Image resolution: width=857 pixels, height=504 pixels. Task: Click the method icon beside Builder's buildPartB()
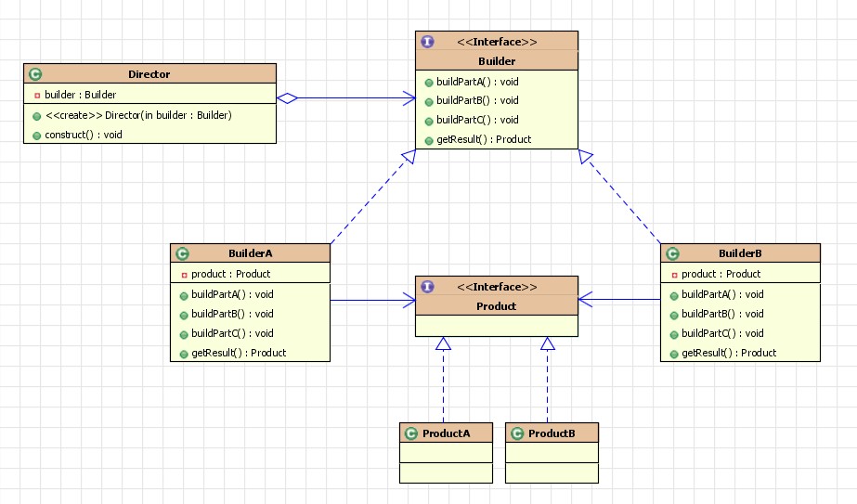[429, 102]
